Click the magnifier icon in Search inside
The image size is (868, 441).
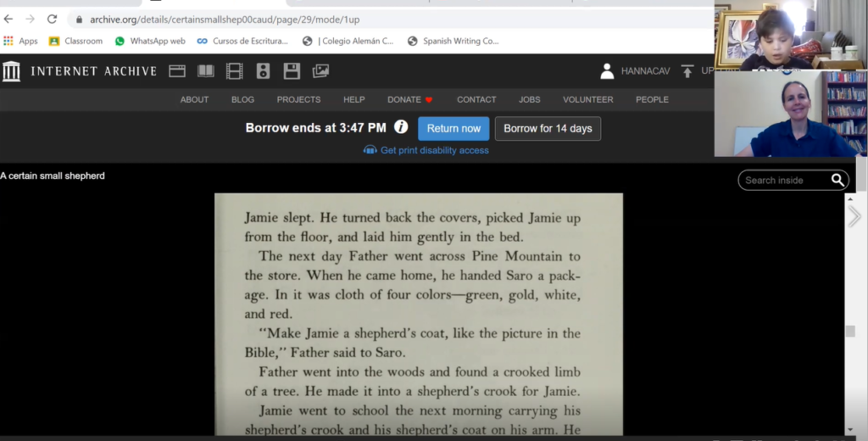(837, 180)
